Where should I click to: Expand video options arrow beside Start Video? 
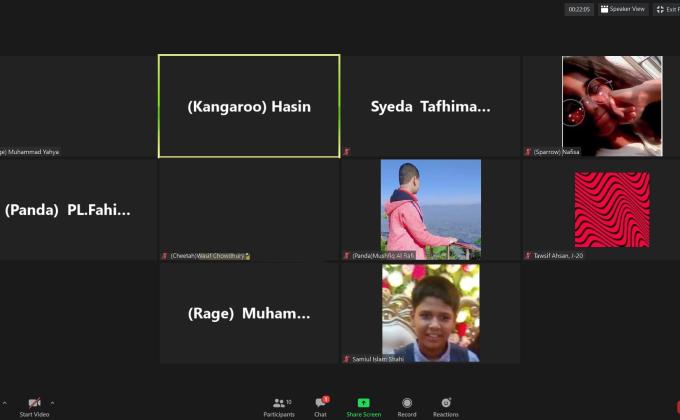(x=52, y=402)
